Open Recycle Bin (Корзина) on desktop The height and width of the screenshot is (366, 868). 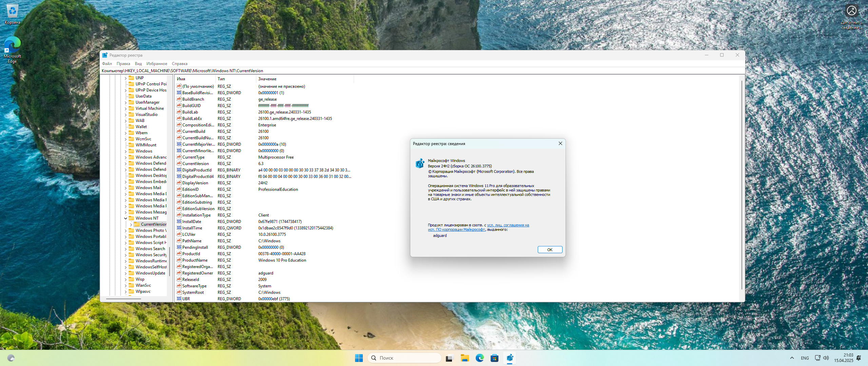[x=12, y=10]
